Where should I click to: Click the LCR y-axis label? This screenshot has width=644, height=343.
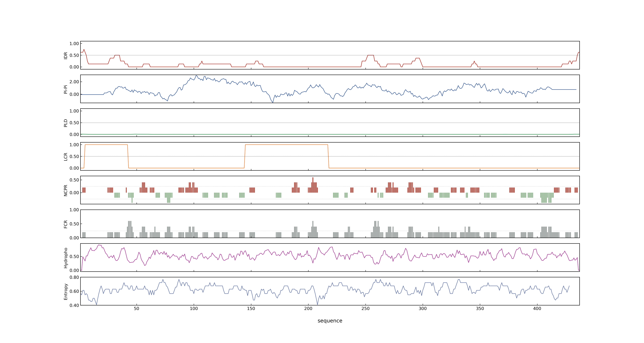pyautogui.click(x=66, y=157)
